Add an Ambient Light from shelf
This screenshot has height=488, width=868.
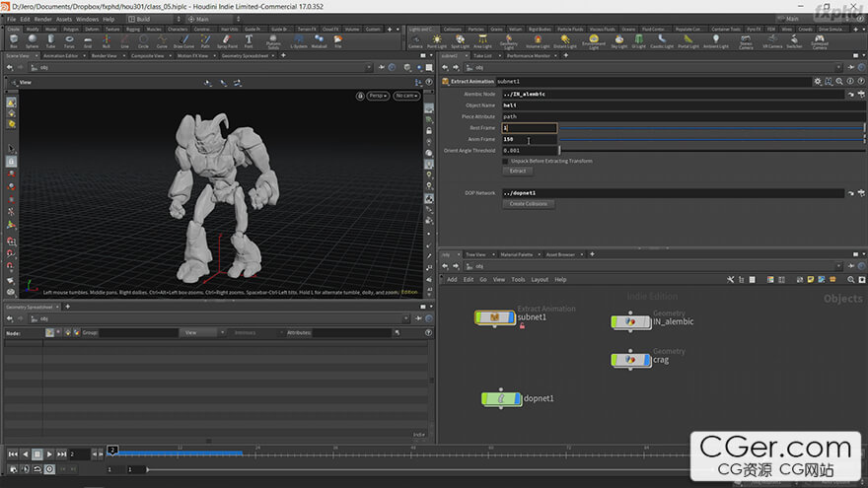(x=716, y=41)
